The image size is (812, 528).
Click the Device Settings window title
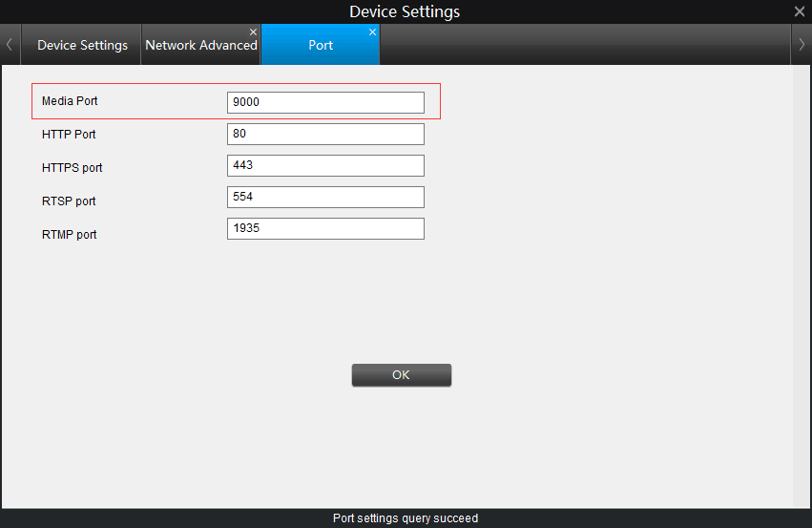[405, 11]
